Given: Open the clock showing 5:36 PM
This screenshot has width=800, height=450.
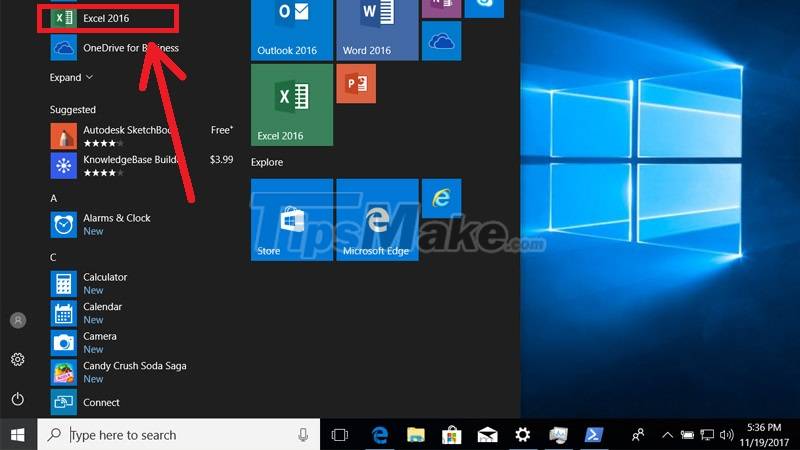Looking at the screenshot, I should [764, 435].
